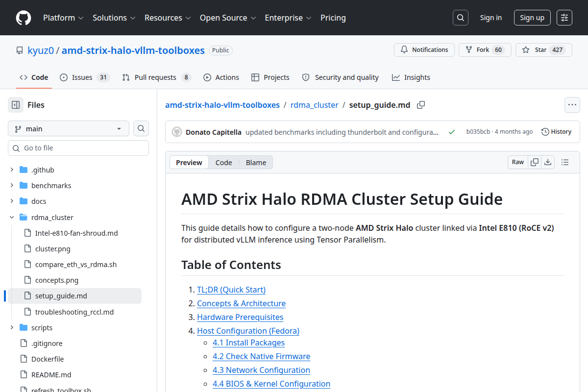Open Security and quality tab
This screenshot has width=588, height=392.
(341, 77)
